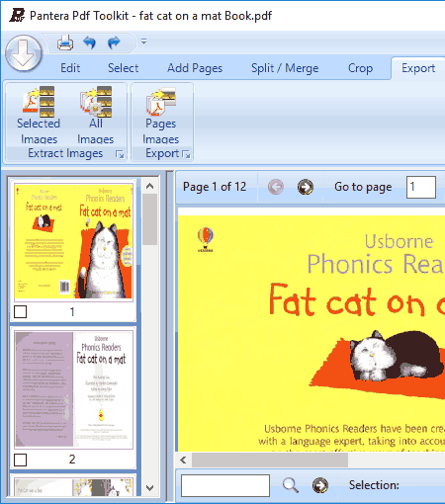Extract All Images from the document
Image resolution: width=445 pixels, height=504 pixels.
pyautogui.click(x=96, y=115)
